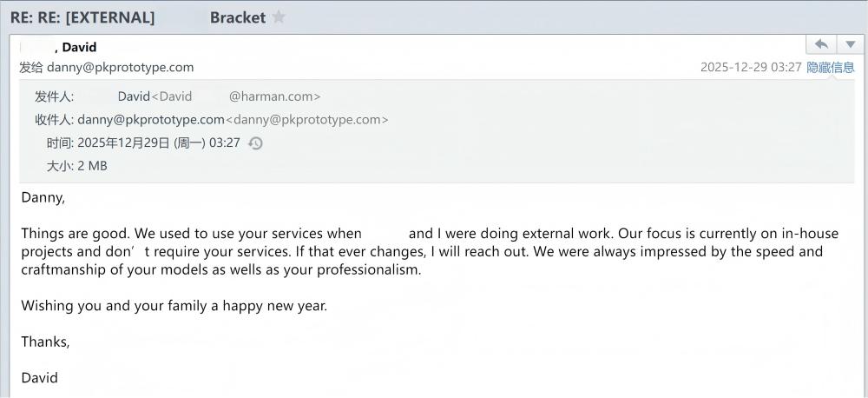The image size is (868, 398).
Task: Click the RE: RE: [EXTERNAL] subject title
Action: pos(82,17)
